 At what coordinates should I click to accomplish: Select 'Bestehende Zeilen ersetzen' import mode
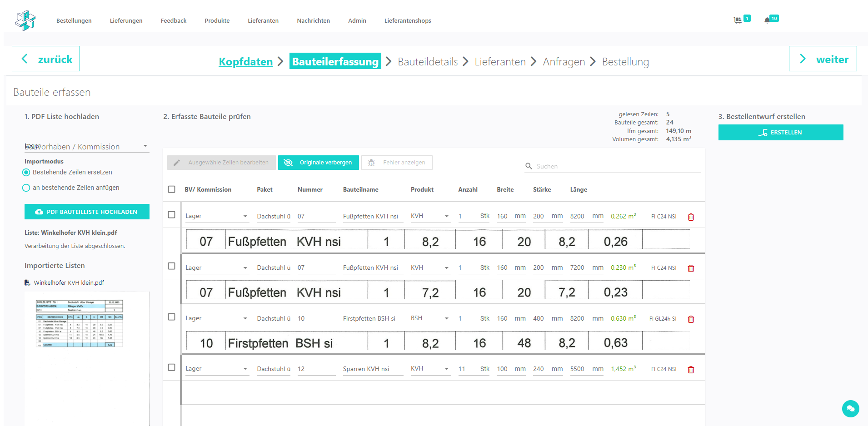[x=26, y=173]
